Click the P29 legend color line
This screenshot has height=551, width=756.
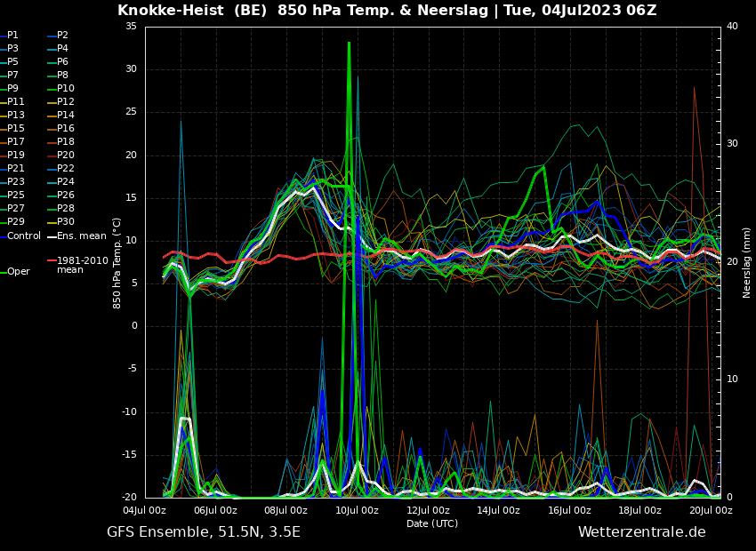click(3, 222)
